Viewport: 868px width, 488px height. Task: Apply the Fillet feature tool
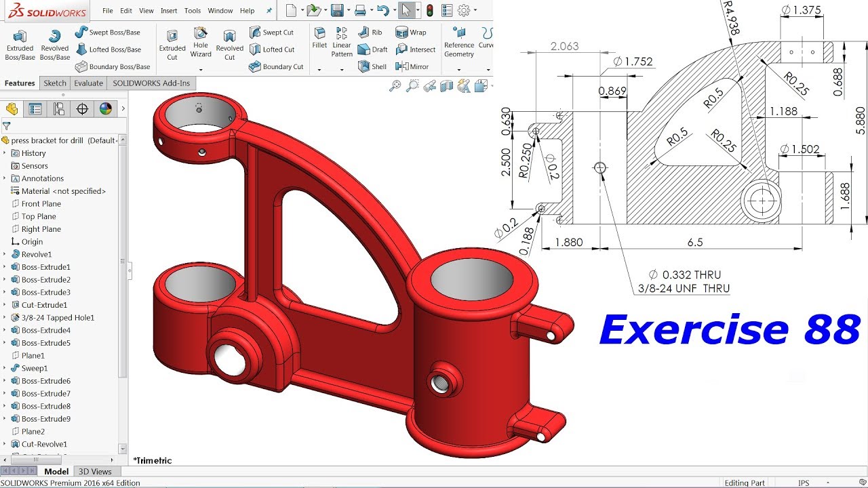point(319,37)
